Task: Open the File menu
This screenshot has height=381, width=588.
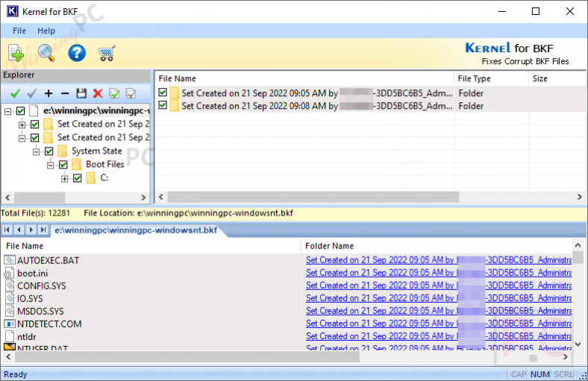Action: tap(19, 31)
